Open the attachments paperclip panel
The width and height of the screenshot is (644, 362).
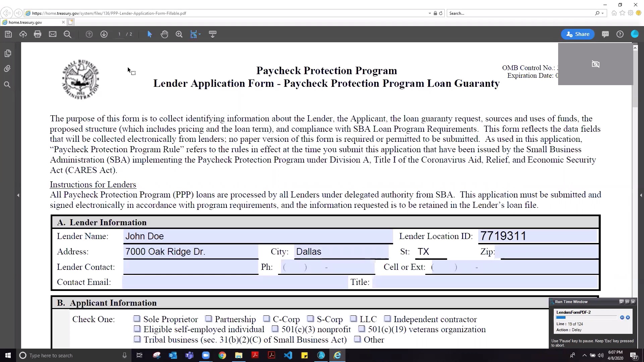click(7, 69)
